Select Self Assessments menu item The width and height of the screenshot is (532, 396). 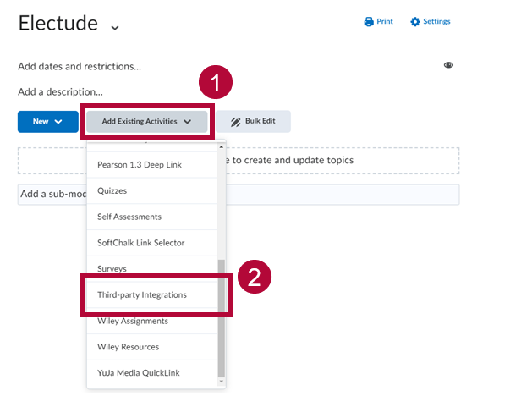click(129, 217)
